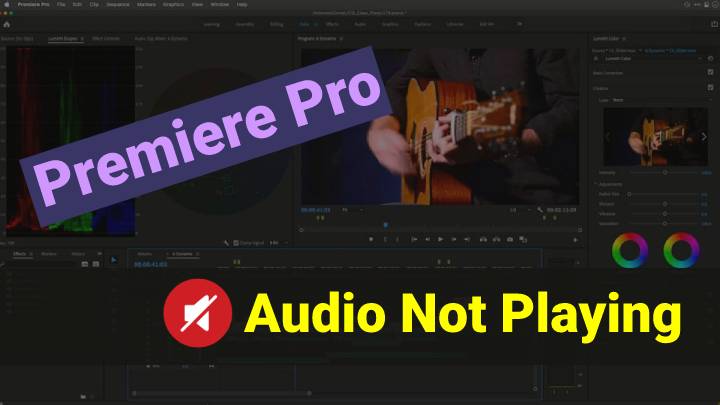720x405 pixels.
Task: Open the Apple menu
Action: pyautogui.click(x=6, y=4)
